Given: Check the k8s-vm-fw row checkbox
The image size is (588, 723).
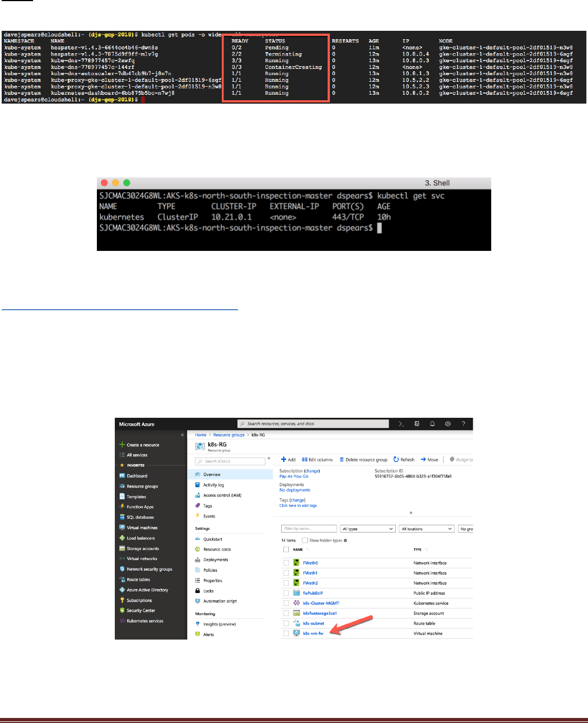Looking at the screenshot, I should tap(286, 633).
